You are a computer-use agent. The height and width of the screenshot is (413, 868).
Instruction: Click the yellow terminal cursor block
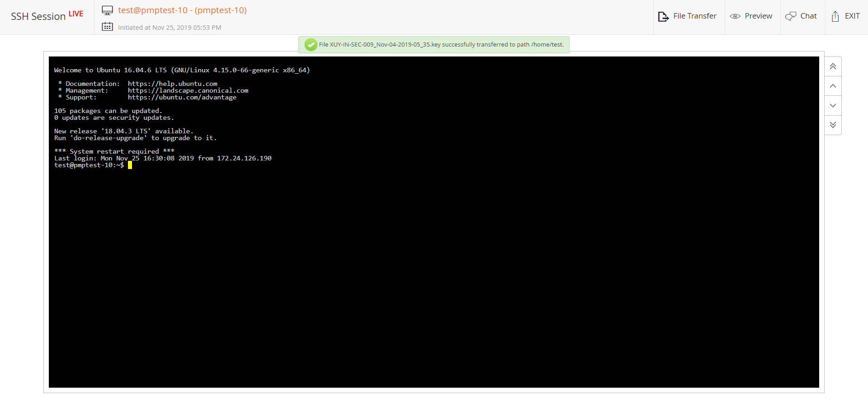pyautogui.click(x=130, y=165)
